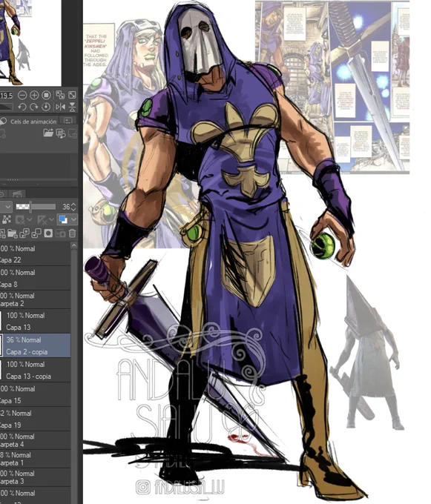This screenshot has width=431, height=504.
Task: Select the Carpeta 1 folder layer
Action: point(35,459)
